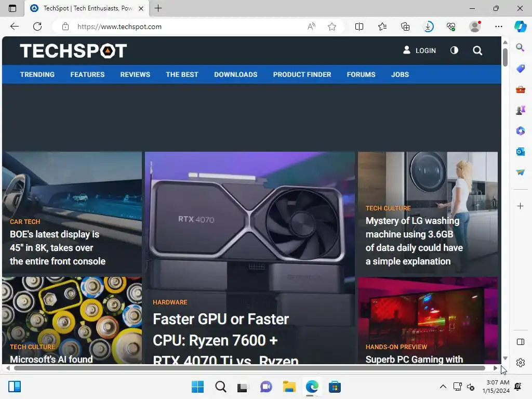Launch Copilot from the toolbar

click(x=520, y=26)
